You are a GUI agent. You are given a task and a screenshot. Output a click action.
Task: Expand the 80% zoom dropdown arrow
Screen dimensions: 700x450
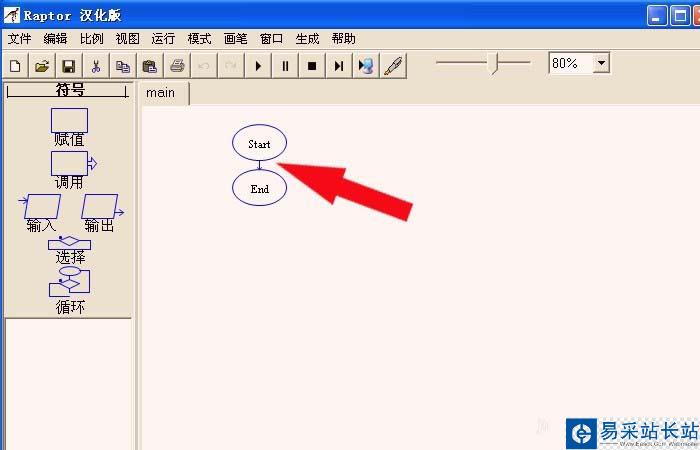pos(602,63)
